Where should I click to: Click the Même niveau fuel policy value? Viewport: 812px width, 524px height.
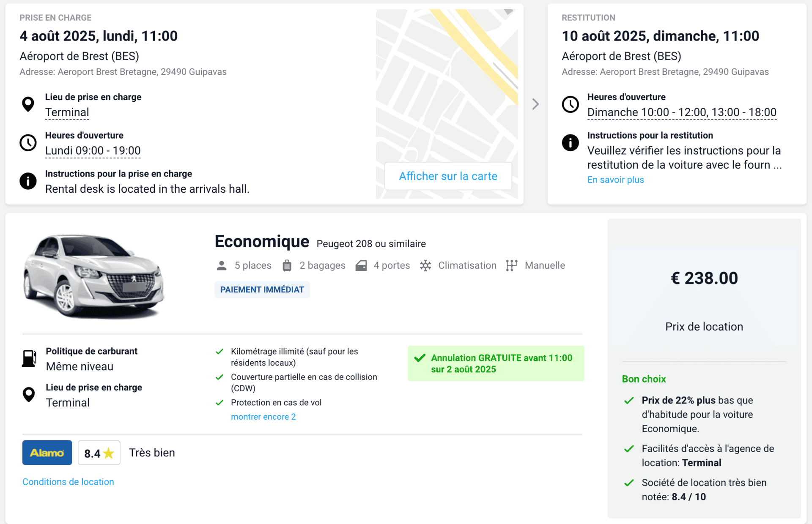point(80,366)
